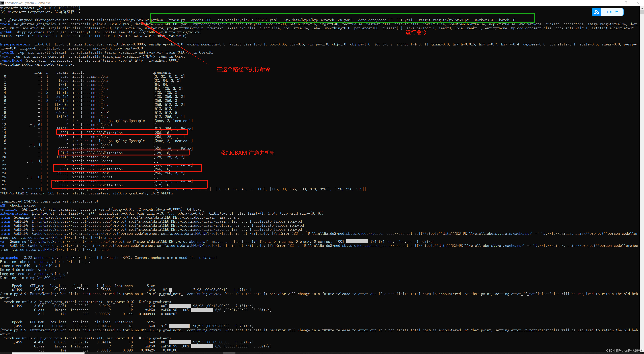Click the mAP50 value 0.000899
This screenshot has width=644, height=354.
point(147,314)
